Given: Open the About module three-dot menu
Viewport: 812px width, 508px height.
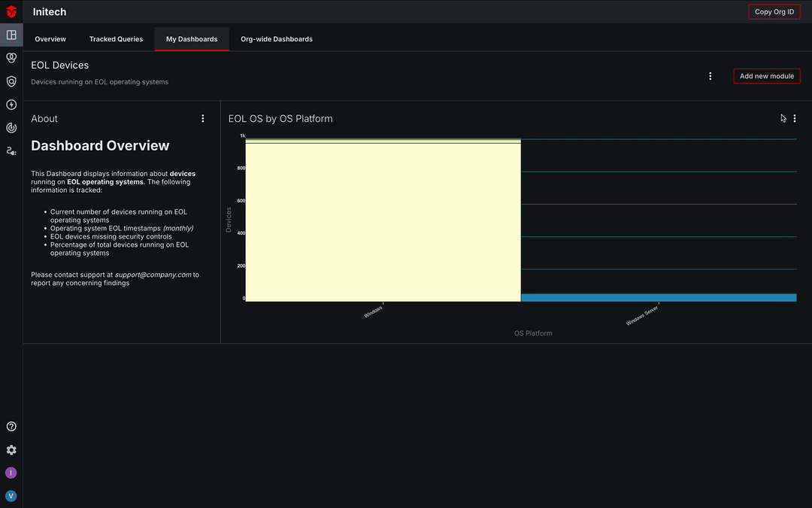Looking at the screenshot, I should 202,119.
